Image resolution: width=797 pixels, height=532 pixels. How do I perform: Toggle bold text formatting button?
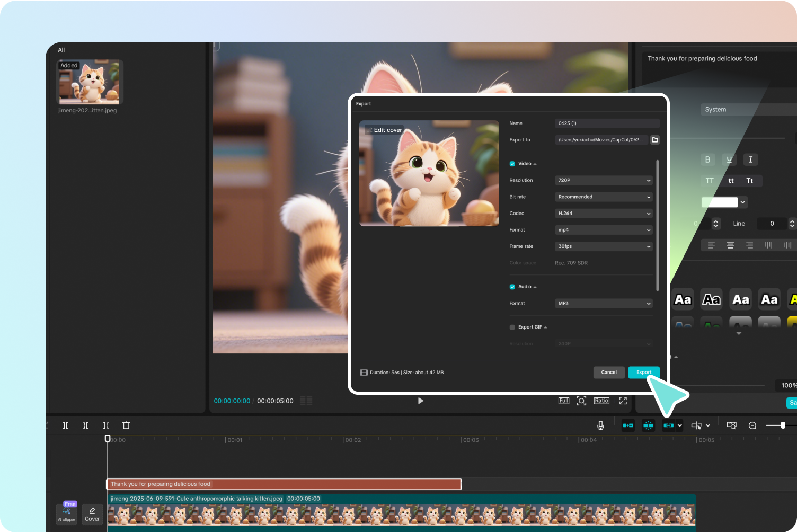[707, 159]
